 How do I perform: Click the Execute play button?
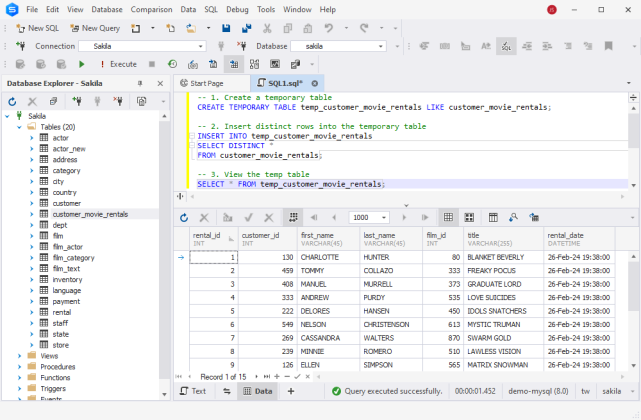tap(82, 64)
